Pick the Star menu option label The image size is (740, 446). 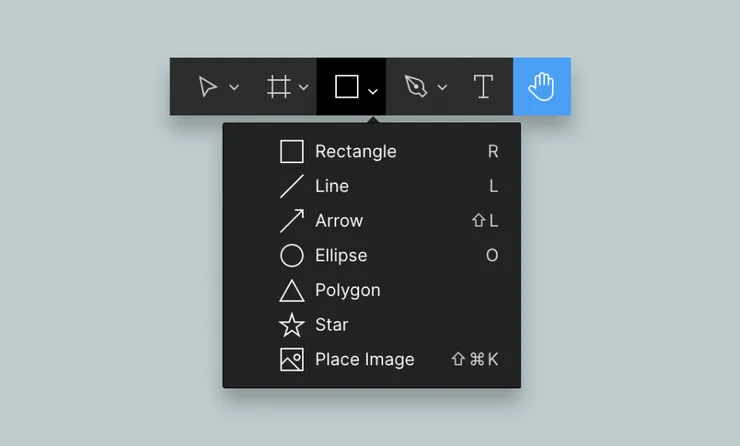point(332,325)
